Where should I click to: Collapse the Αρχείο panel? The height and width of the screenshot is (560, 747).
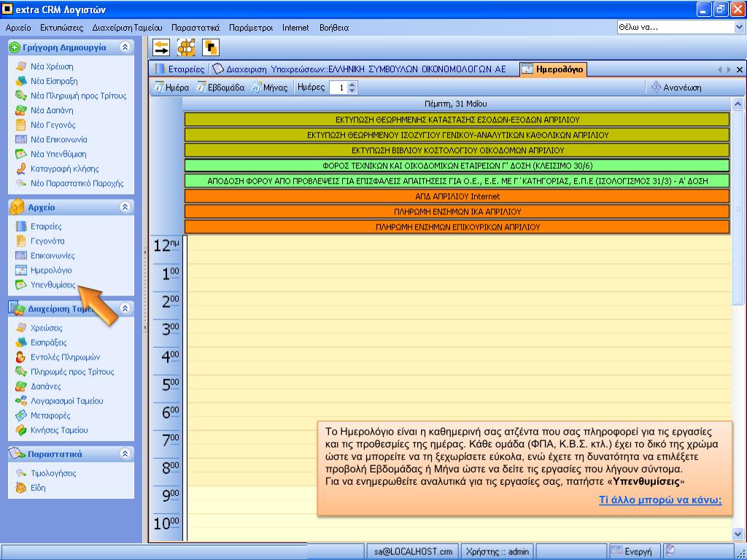pyautogui.click(x=125, y=207)
